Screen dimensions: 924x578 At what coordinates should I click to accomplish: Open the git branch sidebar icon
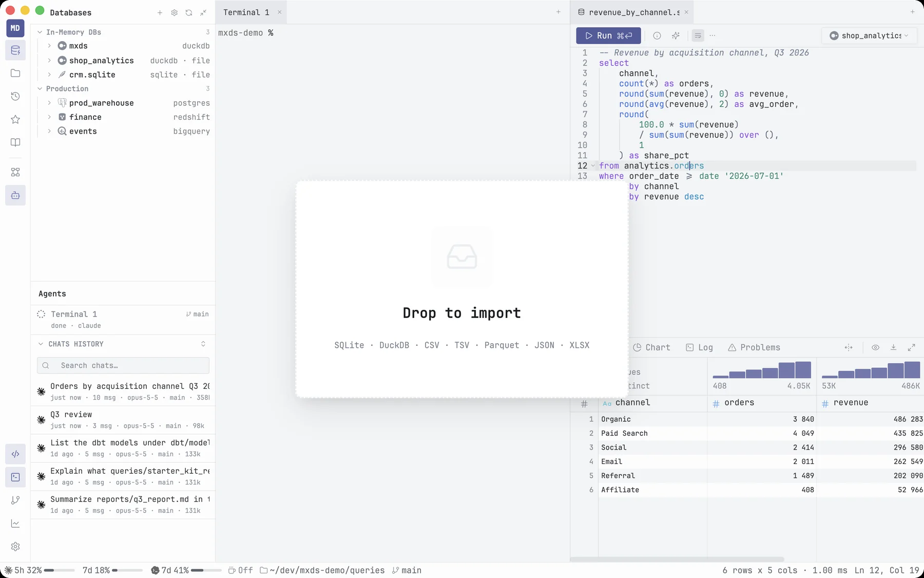[x=15, y=500]
